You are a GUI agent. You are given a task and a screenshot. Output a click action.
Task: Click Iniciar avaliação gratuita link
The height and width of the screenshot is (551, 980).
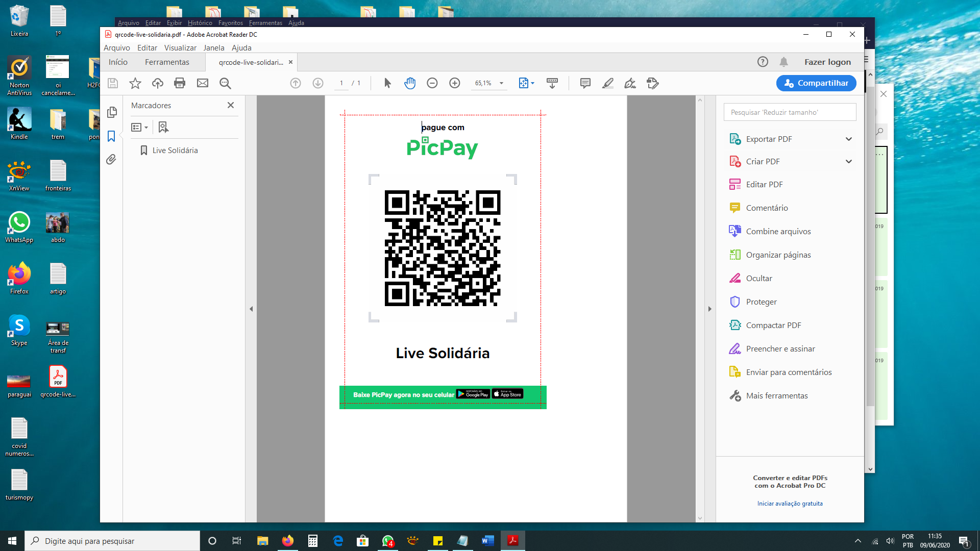click(790, 504)
